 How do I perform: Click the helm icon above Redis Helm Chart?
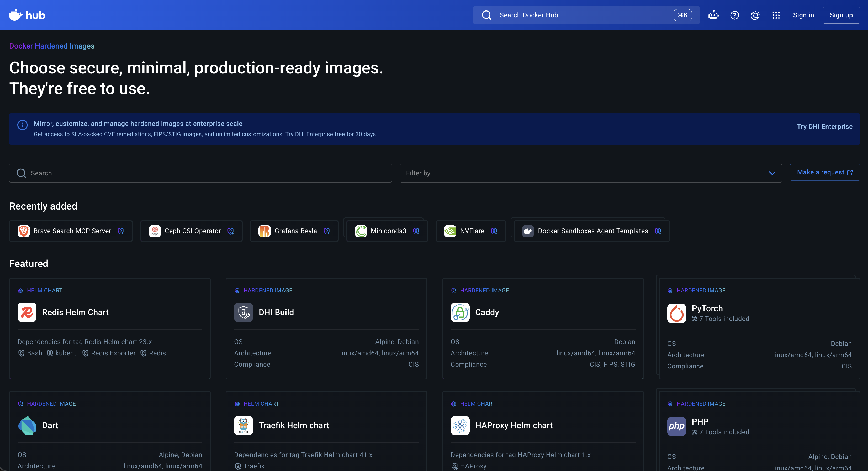click(x=20, y=291)
